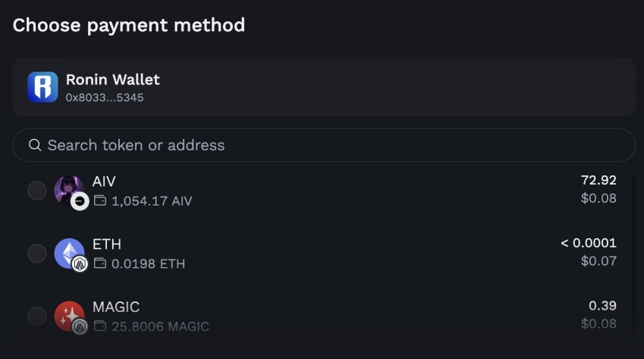Click the < 0.0001 ETH price amount
644x359 pixels.
[x=589, y=243]
